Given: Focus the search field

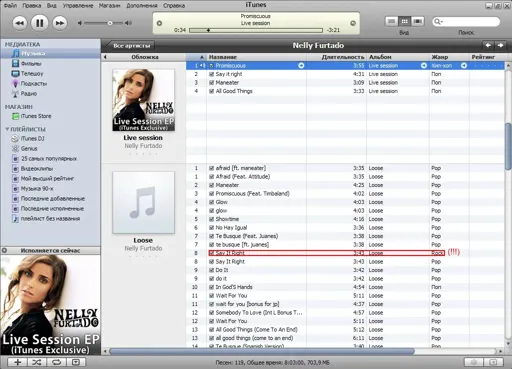Looking at the screenshot, I should coord(466,22).
